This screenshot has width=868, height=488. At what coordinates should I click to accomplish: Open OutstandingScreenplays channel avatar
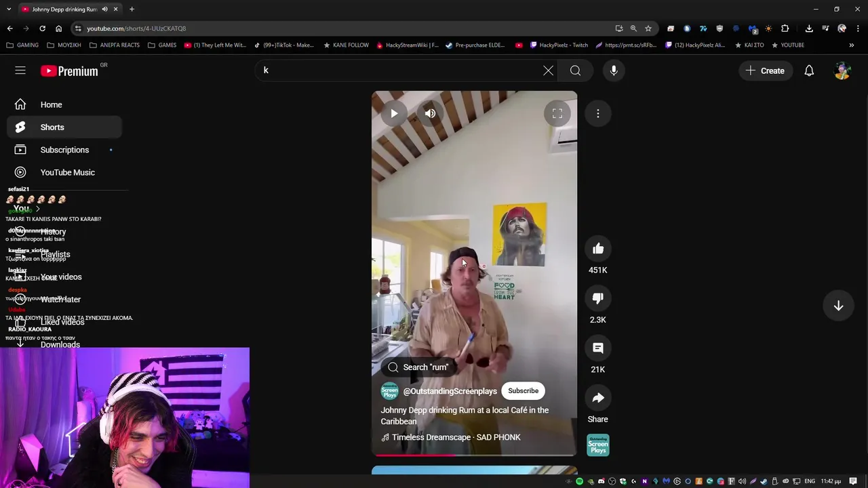pyautogui.click(x=389, y=391)
